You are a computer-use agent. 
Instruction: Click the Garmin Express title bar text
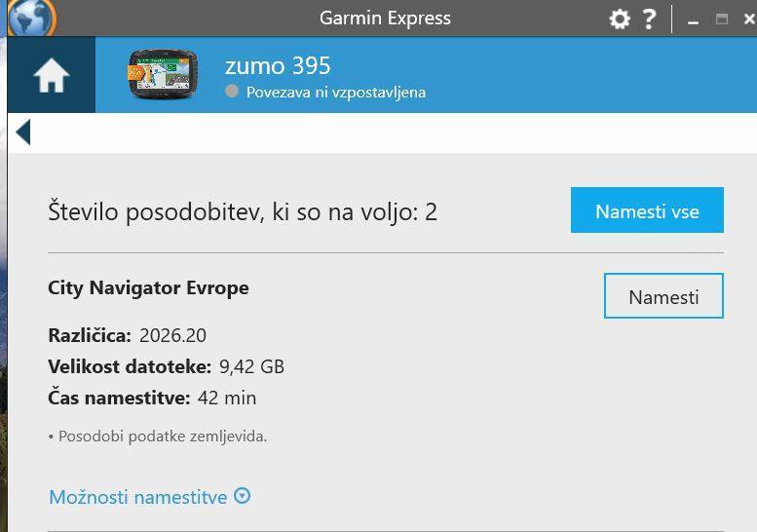point(385,19)
